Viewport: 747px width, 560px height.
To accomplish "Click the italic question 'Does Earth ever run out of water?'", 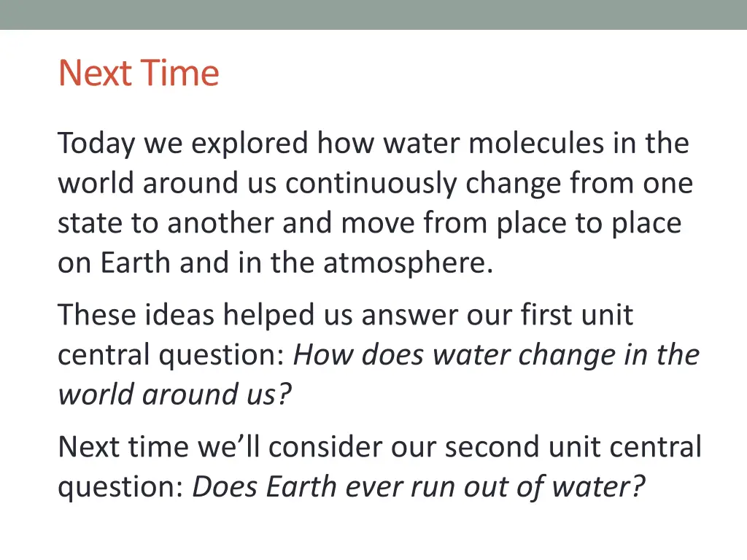I will tap(418, 488).
